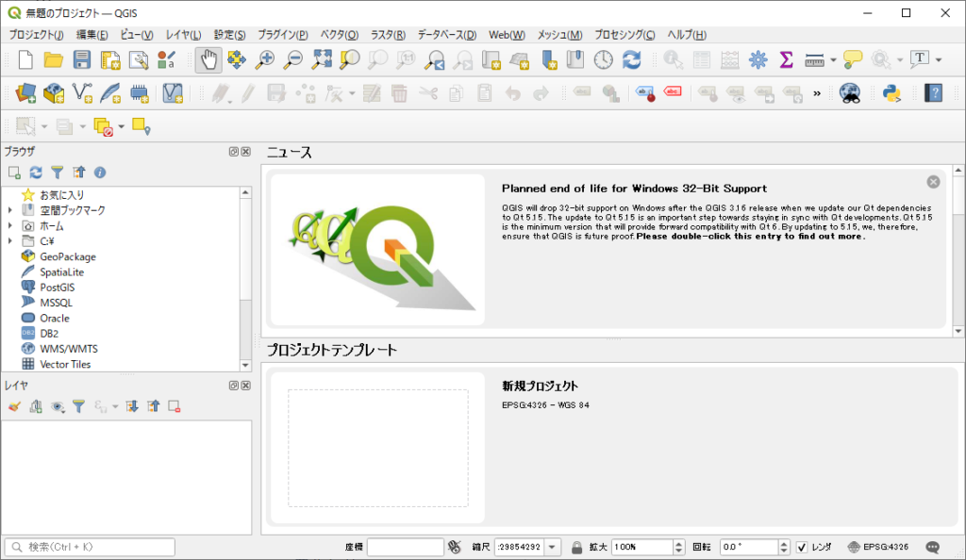Toggle the scale lock icon

point(576,547)
